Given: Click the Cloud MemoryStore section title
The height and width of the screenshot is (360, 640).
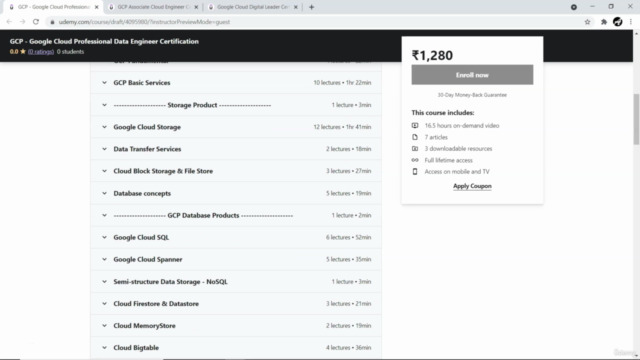Looking at the screenshot, I should (144, 326).
